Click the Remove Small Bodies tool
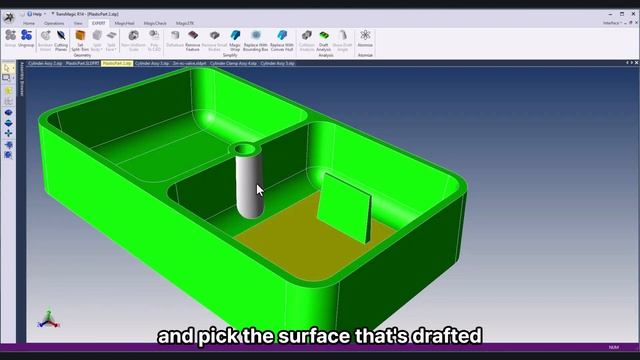Image resolution: width=640 pixels, height=360 pixels. pyautogui.click(x=214, y=41)
